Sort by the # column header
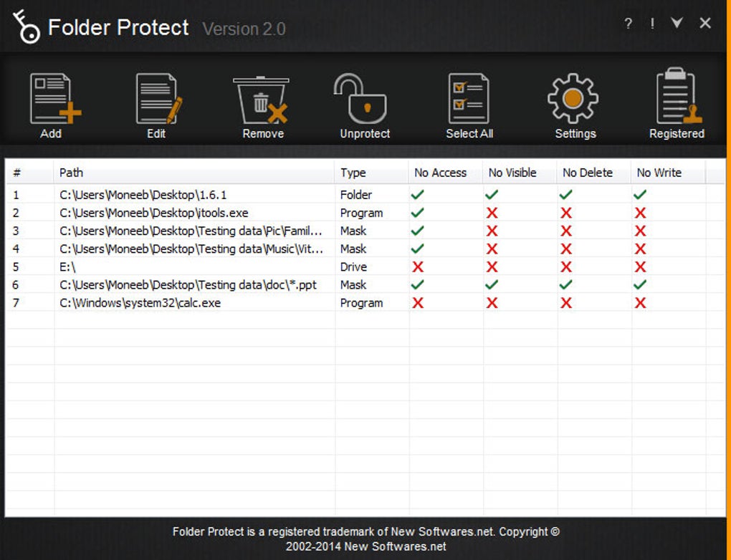 point(29,173)
